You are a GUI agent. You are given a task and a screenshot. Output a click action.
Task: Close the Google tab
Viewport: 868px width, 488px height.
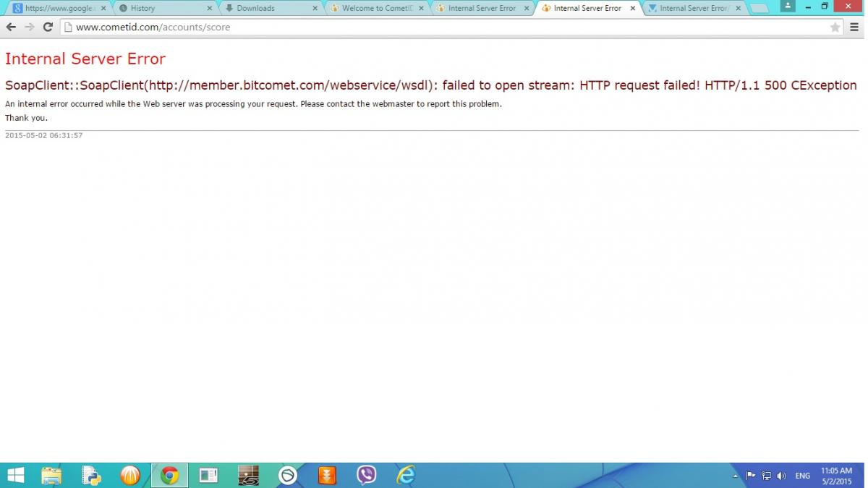[103, 9]
